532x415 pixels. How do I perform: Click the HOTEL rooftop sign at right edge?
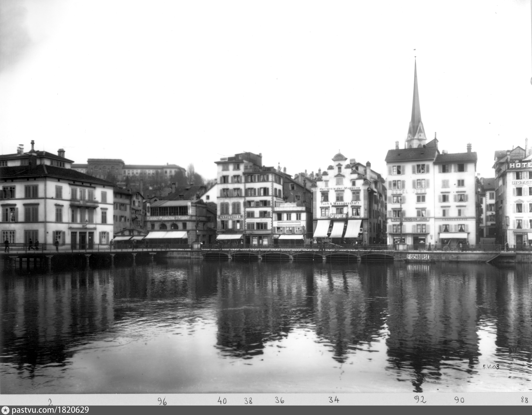(x=521, y=166)
